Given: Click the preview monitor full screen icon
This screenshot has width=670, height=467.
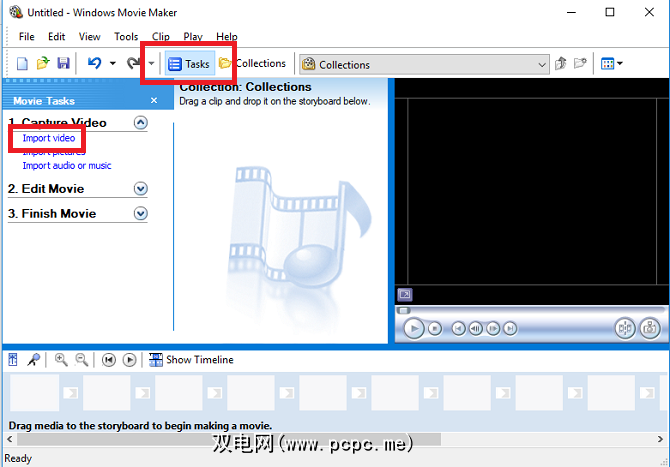Looking at the screenshot, I should click(x=405, y=294).
